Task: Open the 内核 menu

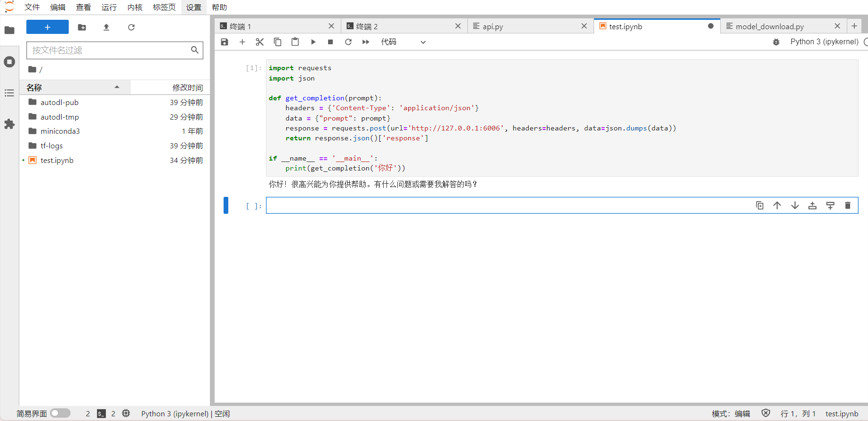Action: click(135, 7)
